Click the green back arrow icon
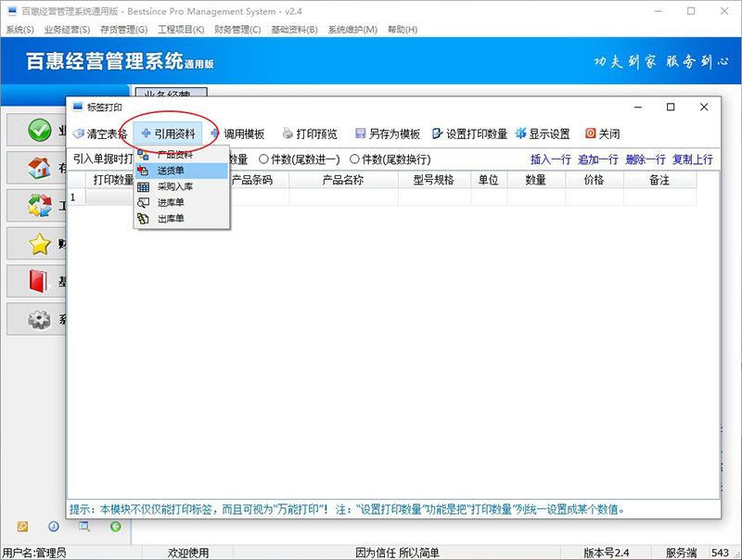742x560 pixels. tap(115, 527)
